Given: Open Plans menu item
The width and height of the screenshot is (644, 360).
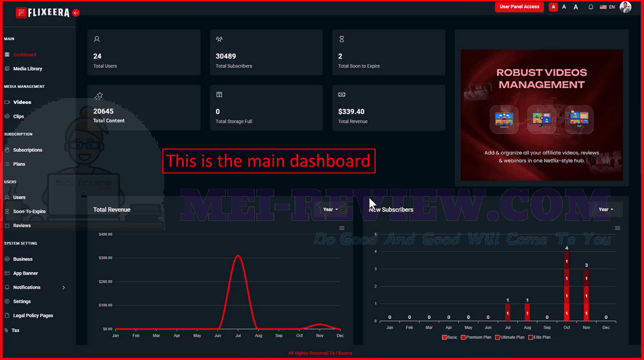Looking at the screenshot, I should coord(19,164).
